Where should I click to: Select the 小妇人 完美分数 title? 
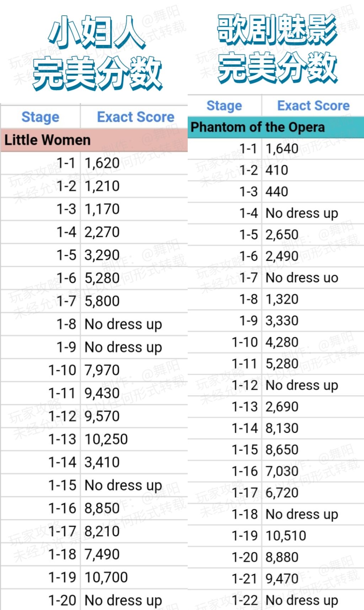[97, 53]
